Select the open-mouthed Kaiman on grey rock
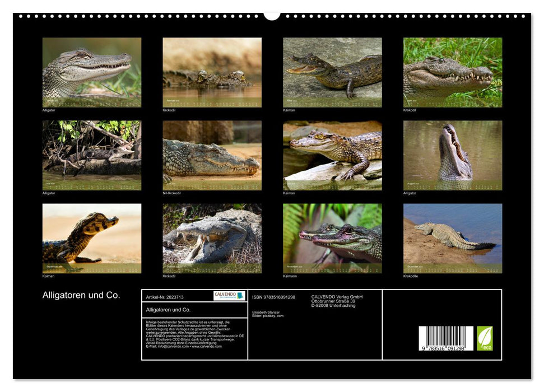Image resolution: width=544 pixels, height=392 pixels. (x=332, y=72)
